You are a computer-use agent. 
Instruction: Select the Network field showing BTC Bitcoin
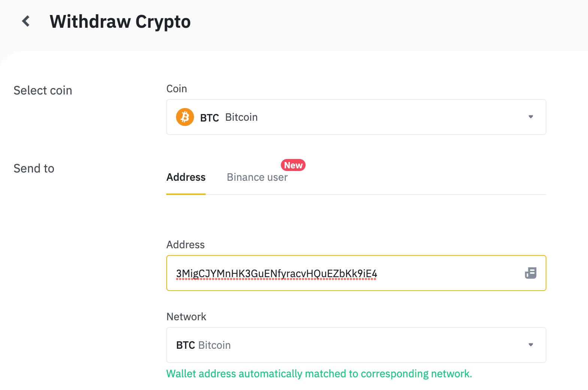[356, 345]
